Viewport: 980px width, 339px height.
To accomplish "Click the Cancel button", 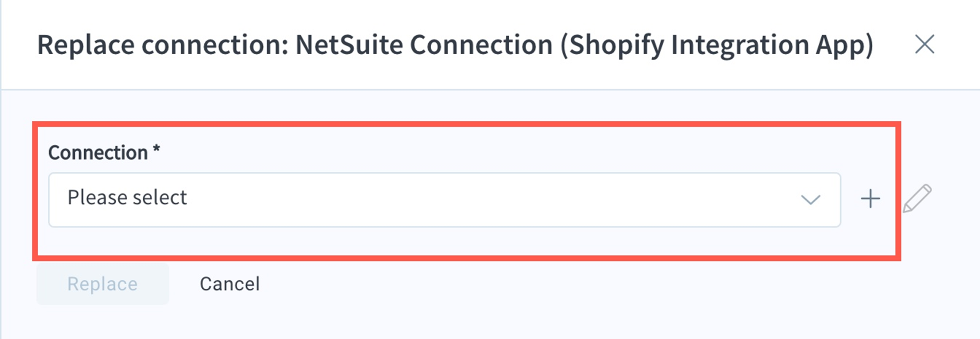I will click(x=230, y=284).
